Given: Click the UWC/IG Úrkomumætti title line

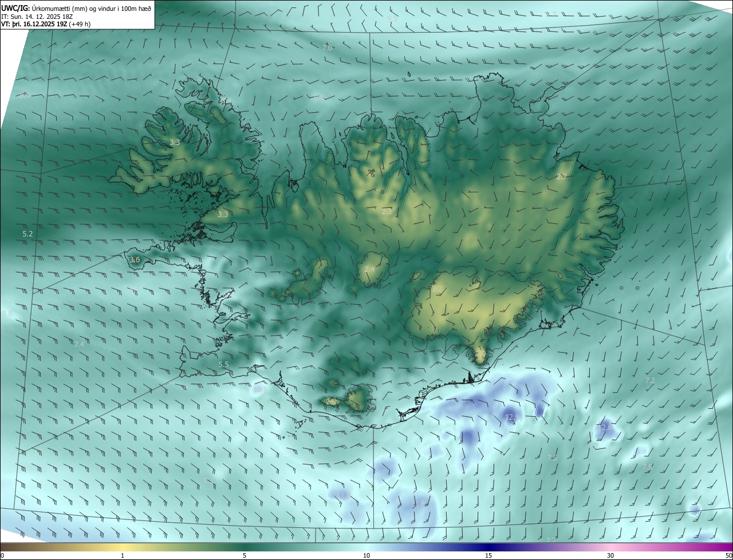Looking at the screenshot, I should point(76,8).
